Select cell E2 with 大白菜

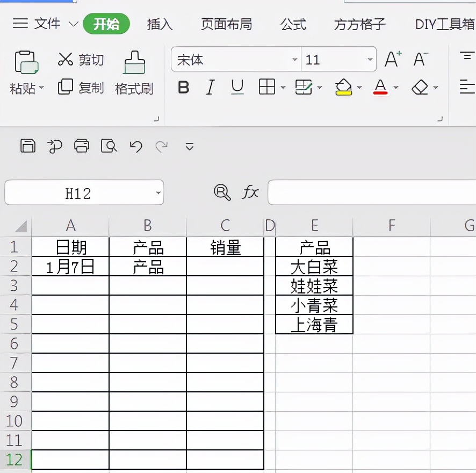coord(314,267)
